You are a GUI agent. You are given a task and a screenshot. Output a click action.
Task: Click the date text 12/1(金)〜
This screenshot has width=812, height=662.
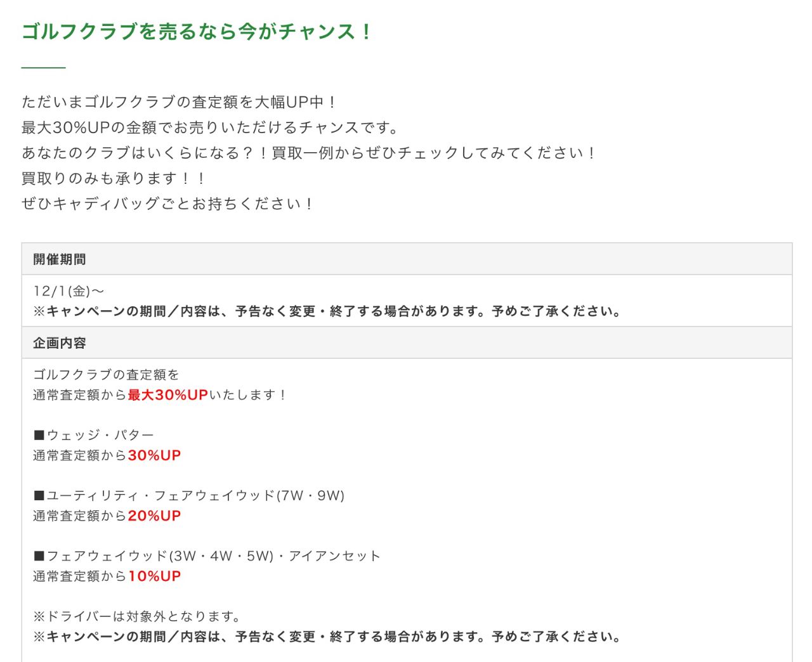tap(69, 291)
